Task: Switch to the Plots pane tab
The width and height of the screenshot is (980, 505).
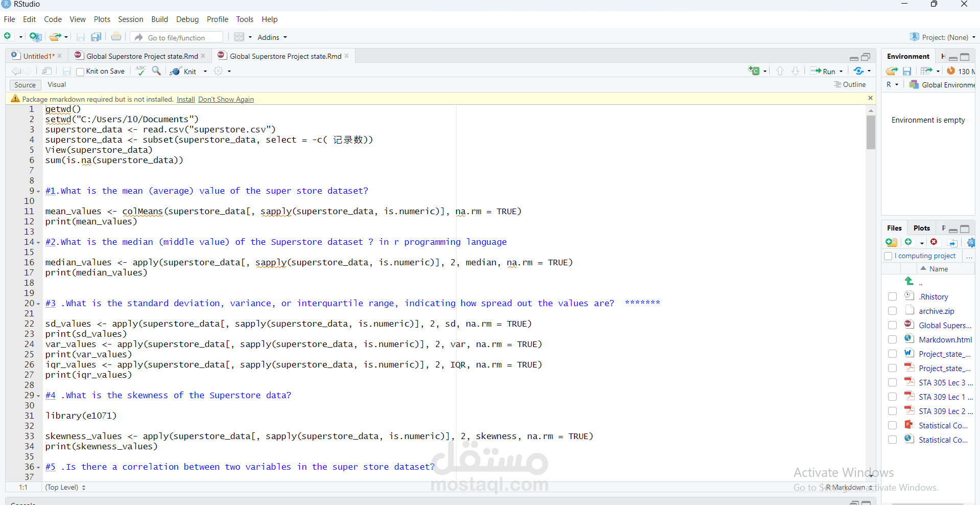Action: [x=922, y=228]
